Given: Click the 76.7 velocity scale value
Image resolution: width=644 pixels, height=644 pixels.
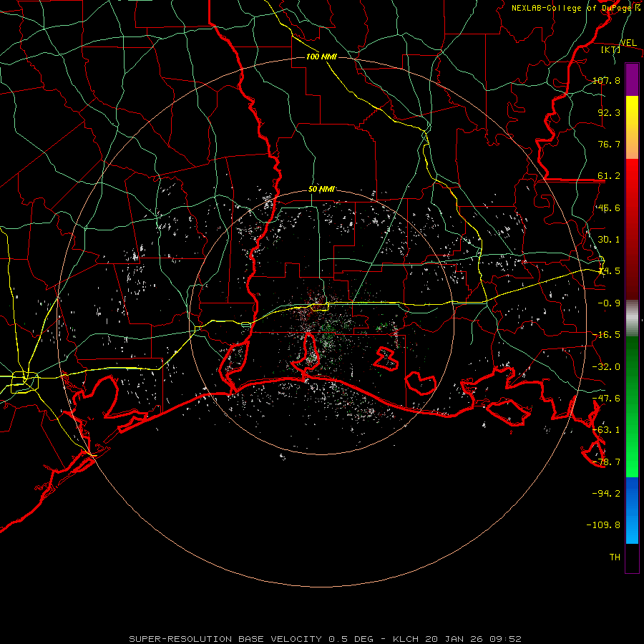Looking at the screenshot, I should click(609, 144).
